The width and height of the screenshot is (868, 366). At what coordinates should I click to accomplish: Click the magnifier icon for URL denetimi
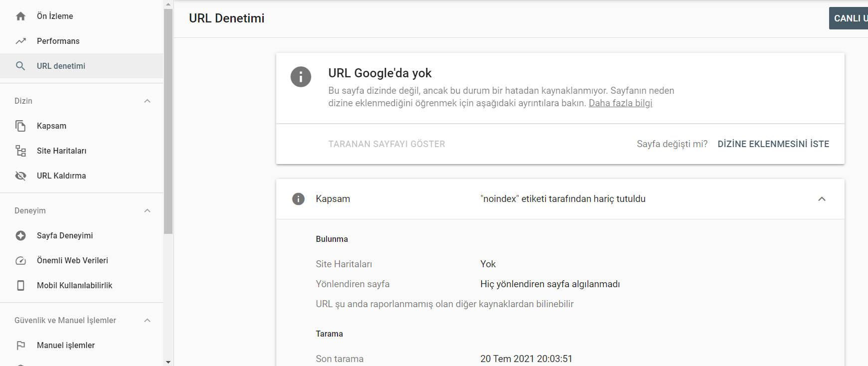tap(20, 66)
